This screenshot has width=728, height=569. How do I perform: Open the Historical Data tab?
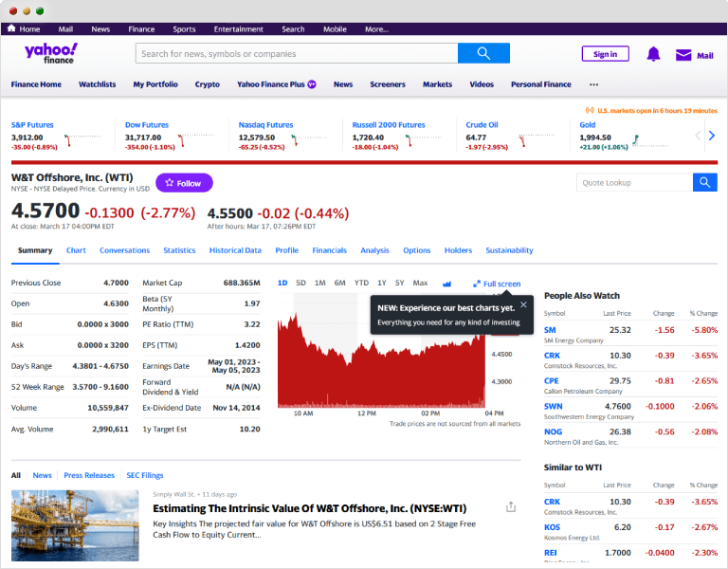click(x=235, y=250)
